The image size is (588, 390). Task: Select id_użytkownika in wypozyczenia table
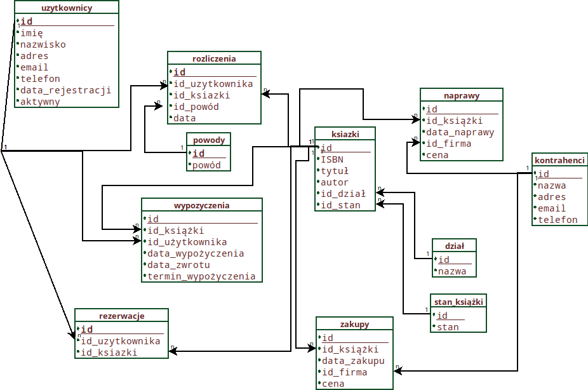[187, 242]
